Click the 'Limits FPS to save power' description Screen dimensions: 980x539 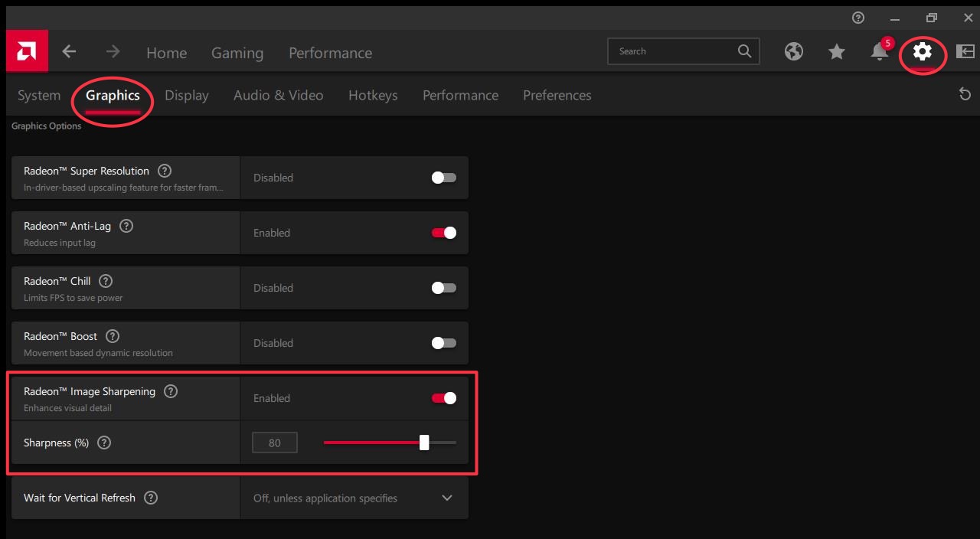73,298
